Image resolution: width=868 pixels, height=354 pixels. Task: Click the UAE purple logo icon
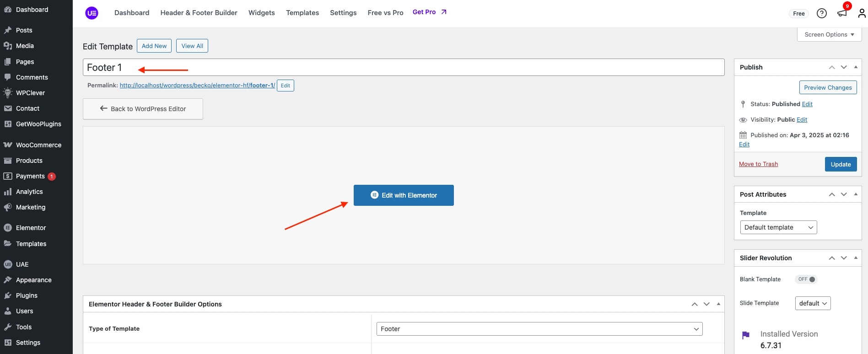click(x=92, y=13)
